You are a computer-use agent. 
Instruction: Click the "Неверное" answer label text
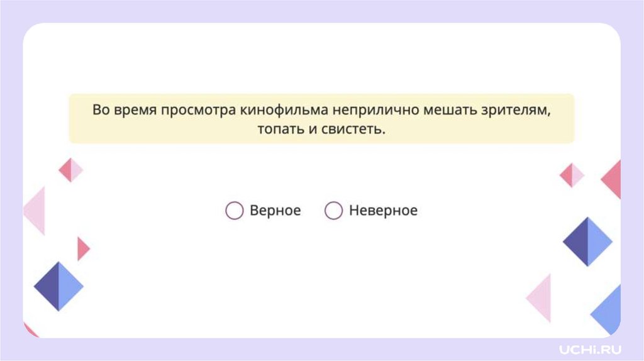pyautogui.click(x=383, y=211)
